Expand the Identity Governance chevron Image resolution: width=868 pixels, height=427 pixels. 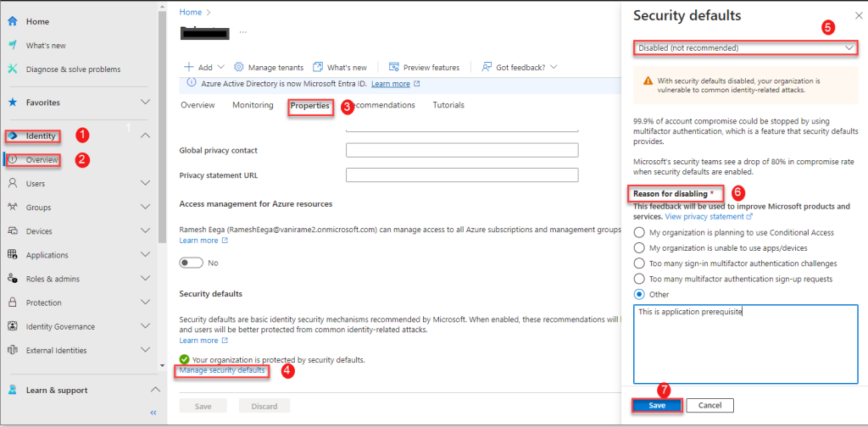pyautogui.click(x=146, y=326)
